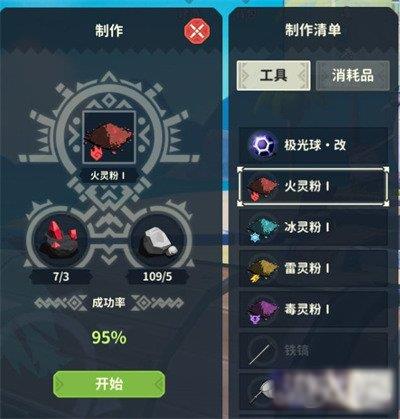400x419 pixels.
Task: Select 火灵粉 I in the crafting list
Action: pos(313,187)
